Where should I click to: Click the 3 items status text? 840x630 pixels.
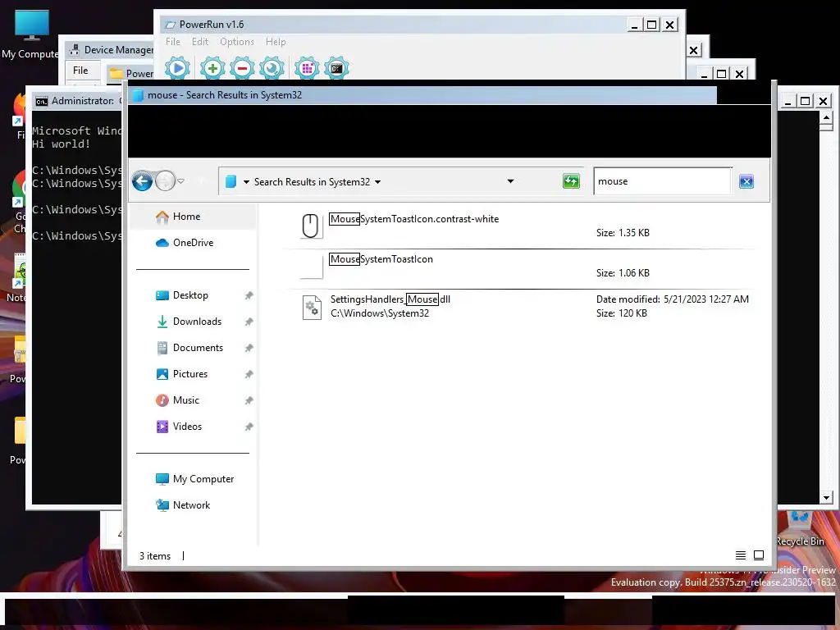point(155,556)
